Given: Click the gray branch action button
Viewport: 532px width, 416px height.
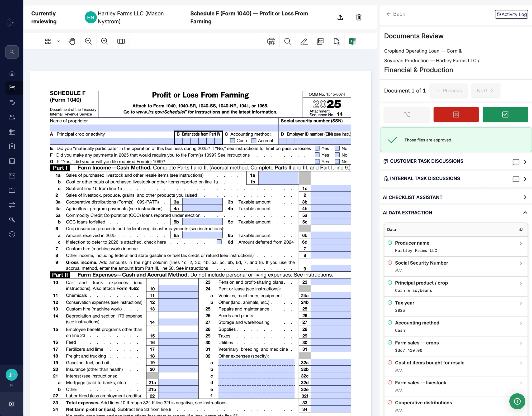Looking at the screenshot, I should 407,114.
